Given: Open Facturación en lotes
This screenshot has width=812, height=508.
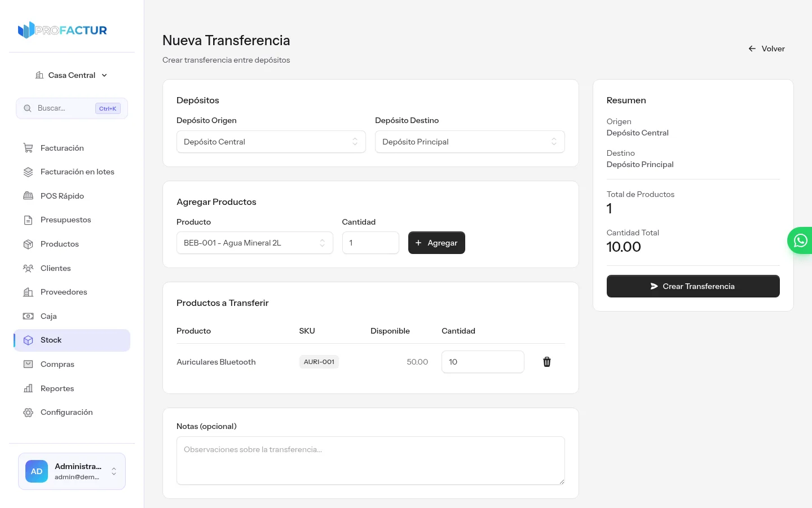Looking at the screenshot, I should (x=72, y=172).
